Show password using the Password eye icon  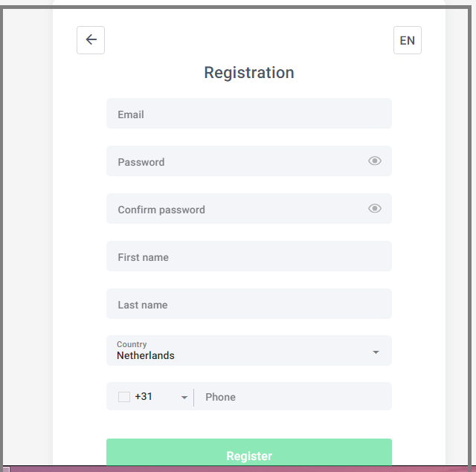[x=375, y=161]
